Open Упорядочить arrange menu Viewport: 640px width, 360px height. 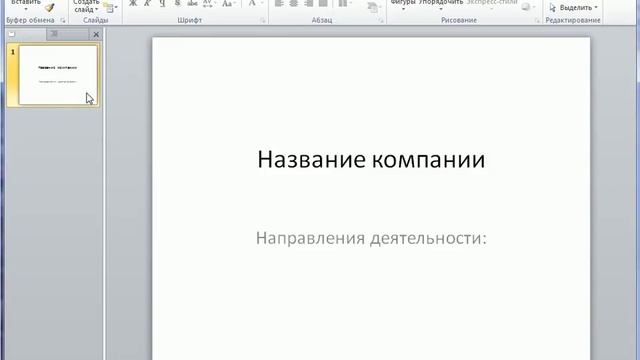(x=441, y=5)
